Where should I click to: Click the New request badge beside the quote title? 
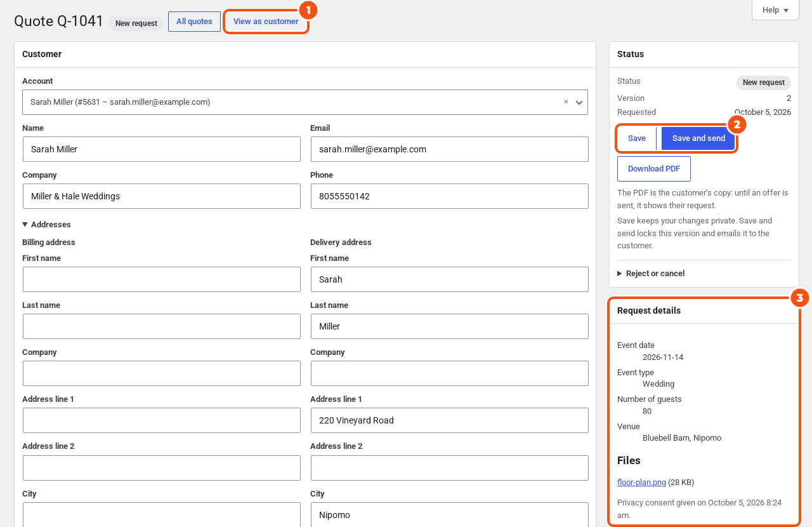136,23
